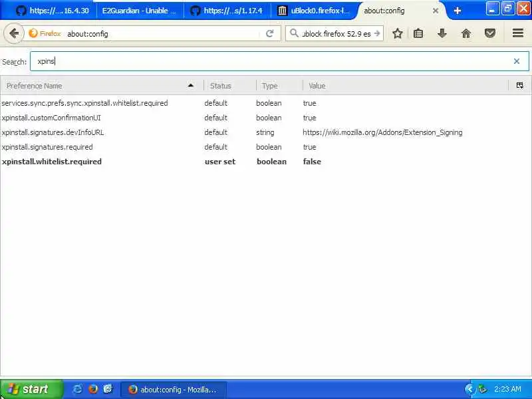Click the about:config URL address field
This screenshot has height=399, width=532.
163,34
